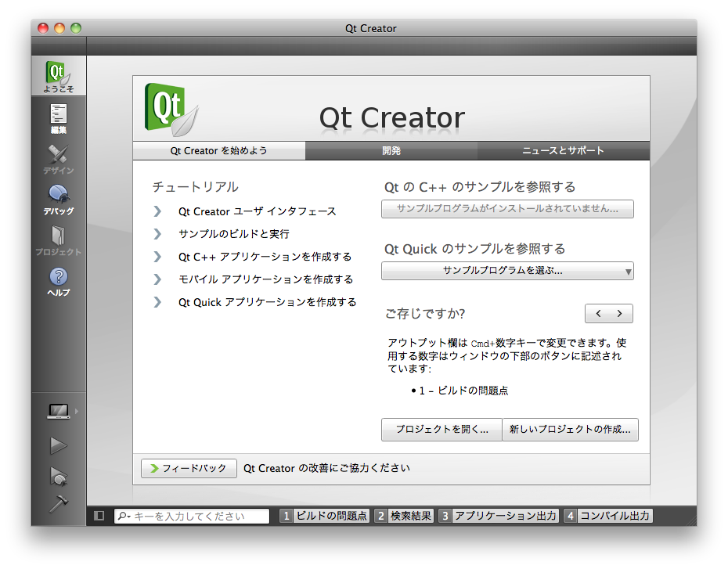Image resolution: width=728 pixels, height=569 pixels.
Task: Open the デバッグ (Debug) mode icon
Action: tap(59, 199)
